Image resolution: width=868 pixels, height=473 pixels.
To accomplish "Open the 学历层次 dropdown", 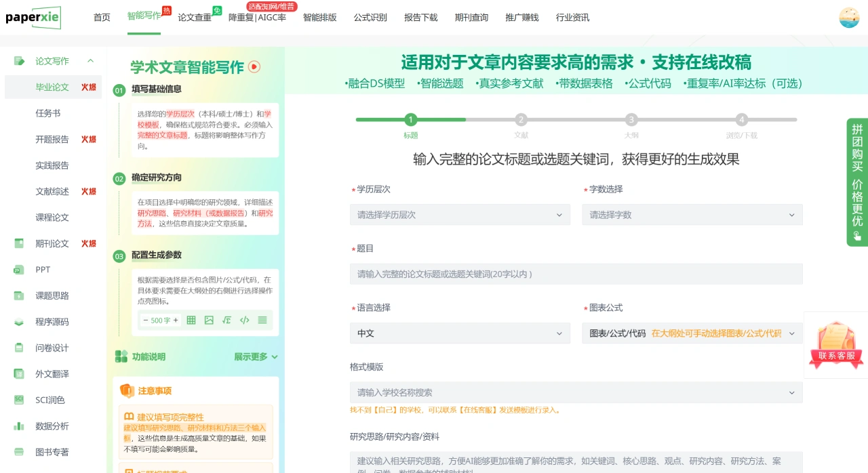I will 460,214.
